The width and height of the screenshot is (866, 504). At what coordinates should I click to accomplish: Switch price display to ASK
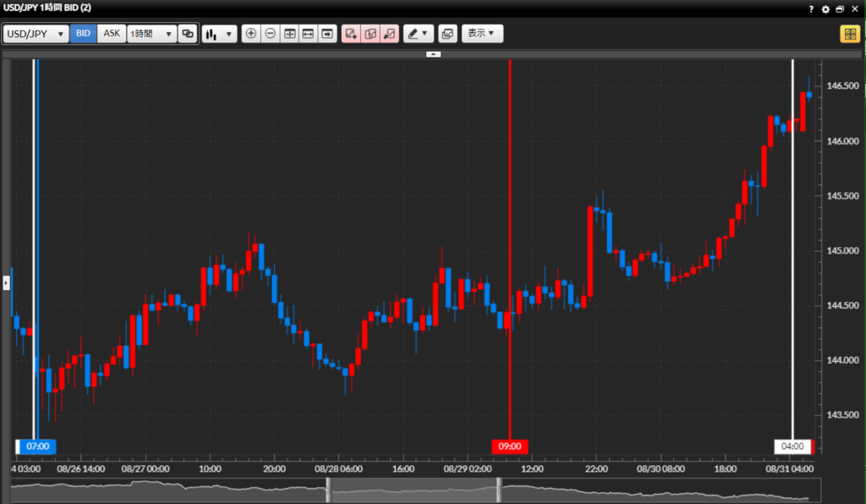coord(112,34)
